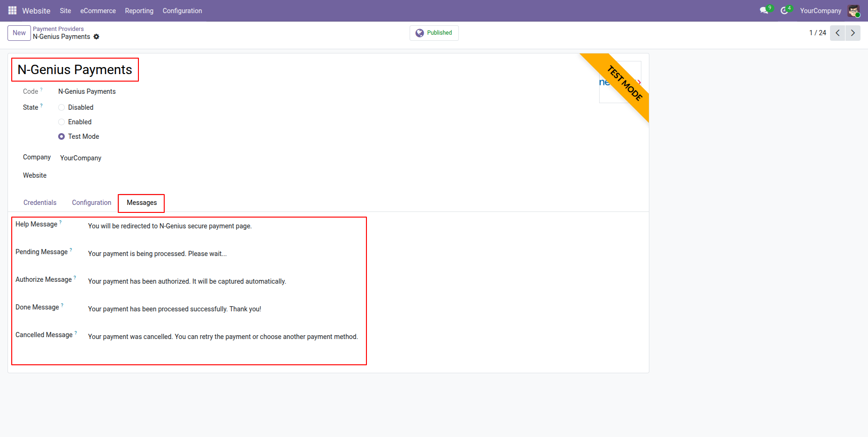This screenshot has height=437, width=868.
Task: Open the conversations chat icon
Action: point(764,10)
